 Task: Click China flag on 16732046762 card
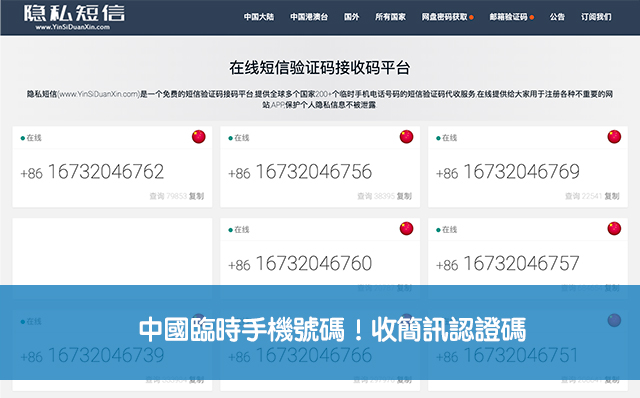199,137
